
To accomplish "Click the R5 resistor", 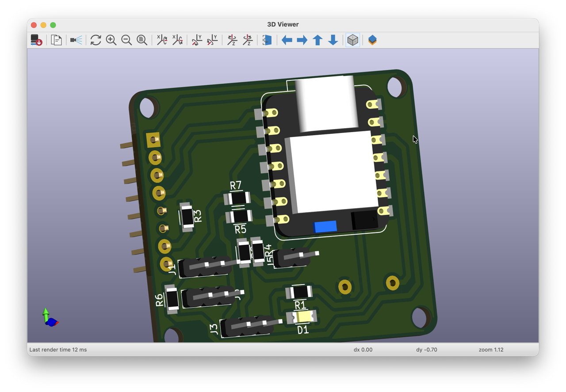I will pyautogui.click(x=239, y=216).
